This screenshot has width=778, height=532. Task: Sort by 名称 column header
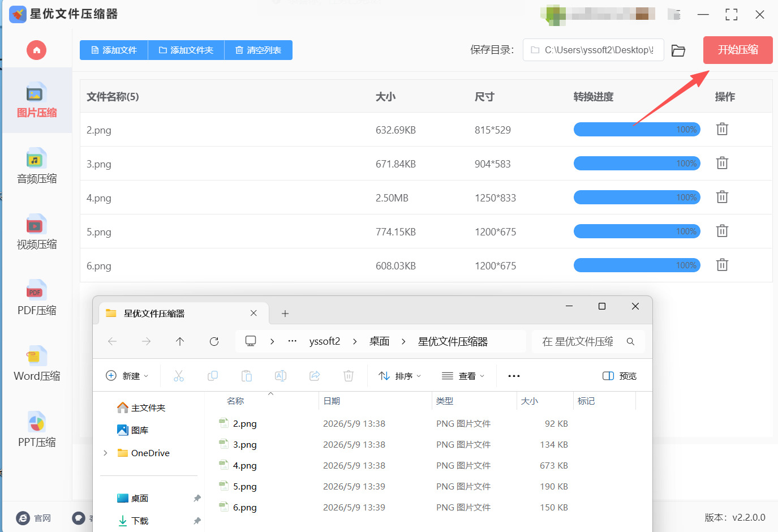coord(235,401)
